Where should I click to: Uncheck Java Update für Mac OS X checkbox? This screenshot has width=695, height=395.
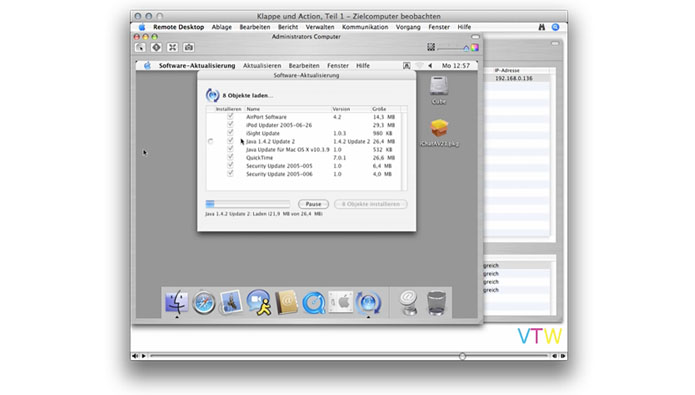pos(230,149)
